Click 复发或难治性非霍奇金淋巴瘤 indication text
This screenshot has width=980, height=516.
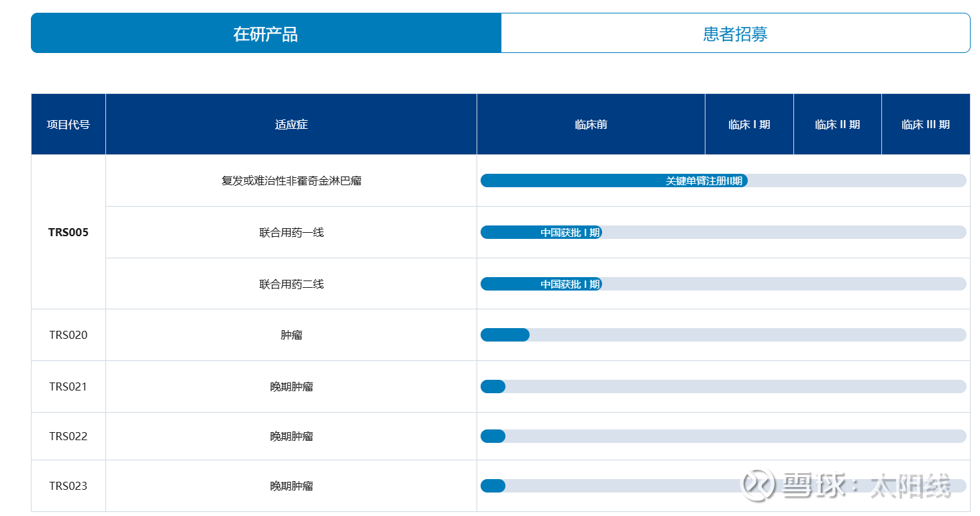tap(291, 180)
